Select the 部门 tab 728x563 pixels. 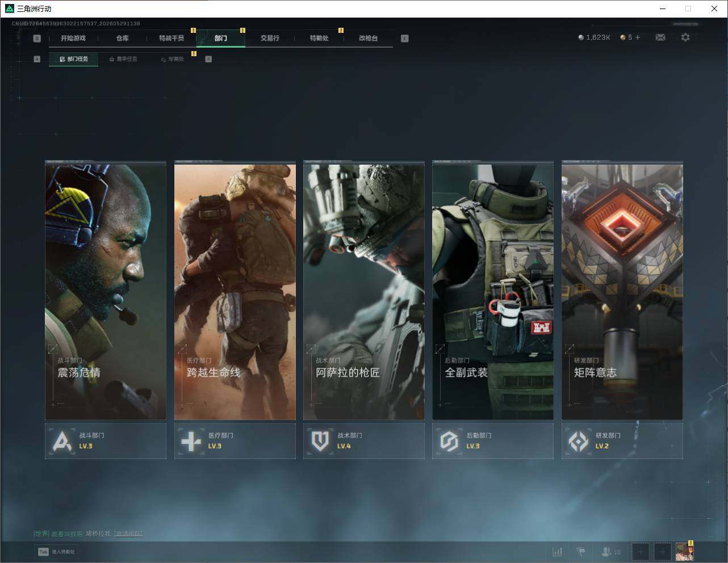pyautogui.click(x=221, y=38)
